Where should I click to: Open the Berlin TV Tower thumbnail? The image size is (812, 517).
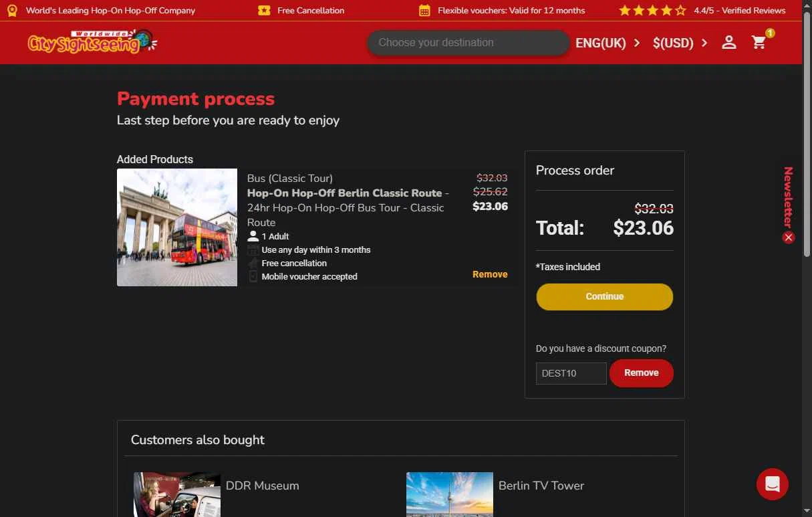[450, 494]
